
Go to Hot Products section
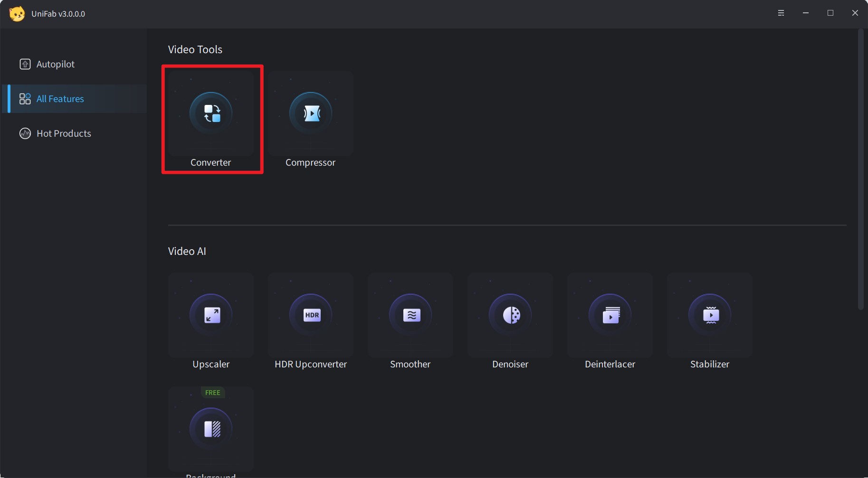[64, 133]
